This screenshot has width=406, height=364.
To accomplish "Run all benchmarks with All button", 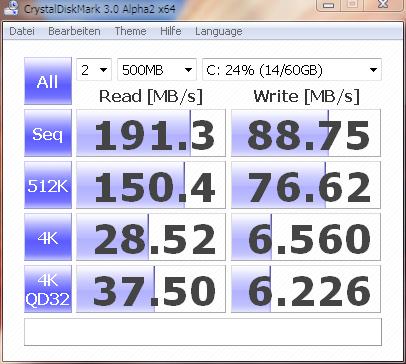I will [48, 81].
